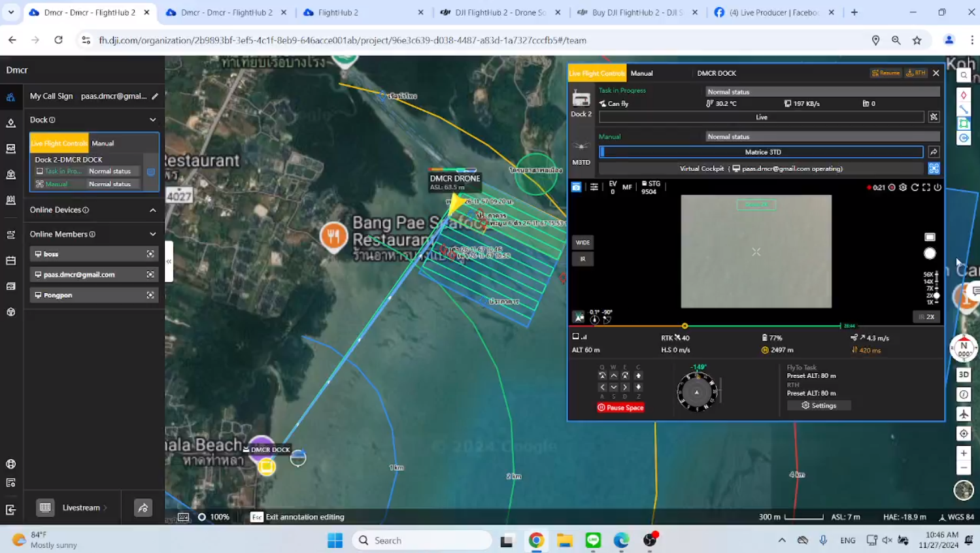Edit My Call Sign with the pencil icon

point(155,96)
